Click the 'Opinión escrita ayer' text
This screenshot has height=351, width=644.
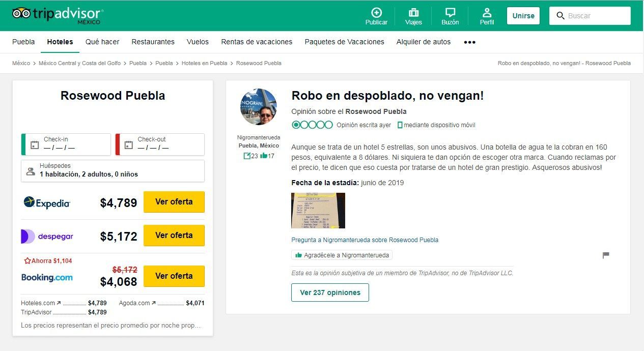[364, 125]
